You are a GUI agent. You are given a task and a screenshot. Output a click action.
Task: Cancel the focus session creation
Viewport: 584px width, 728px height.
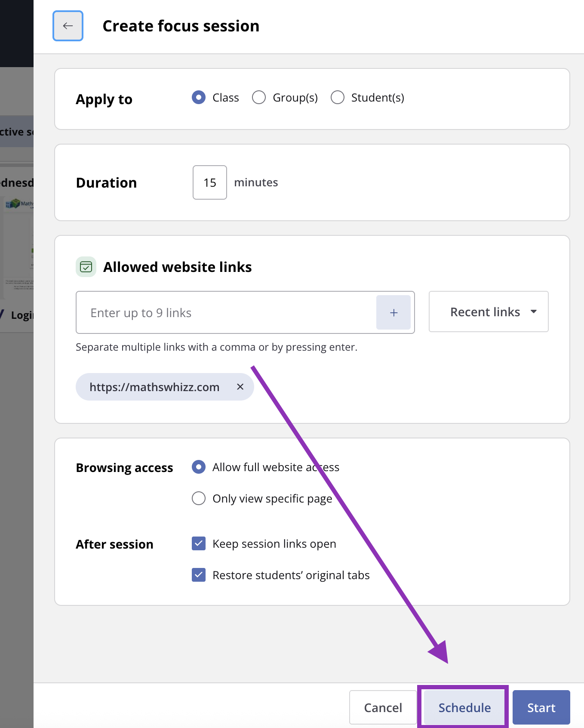point(383,707)
